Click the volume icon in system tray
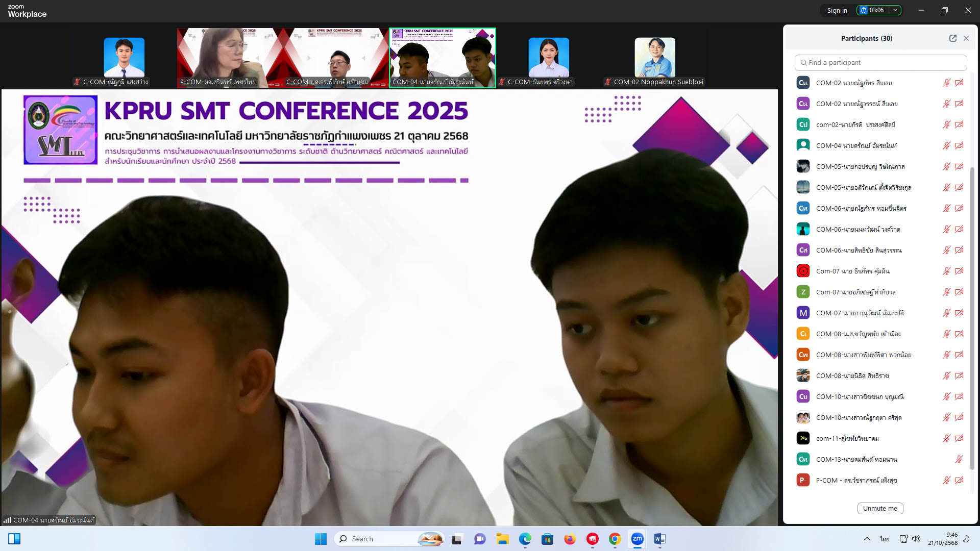The height and width of the screenshot is (551, 980). [x=916, y=539]
